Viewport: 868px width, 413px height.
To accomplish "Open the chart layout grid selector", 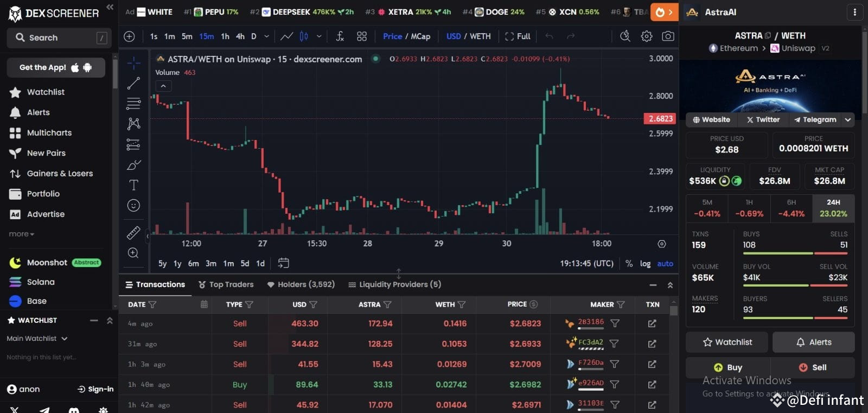I will [x=362, y=36].
